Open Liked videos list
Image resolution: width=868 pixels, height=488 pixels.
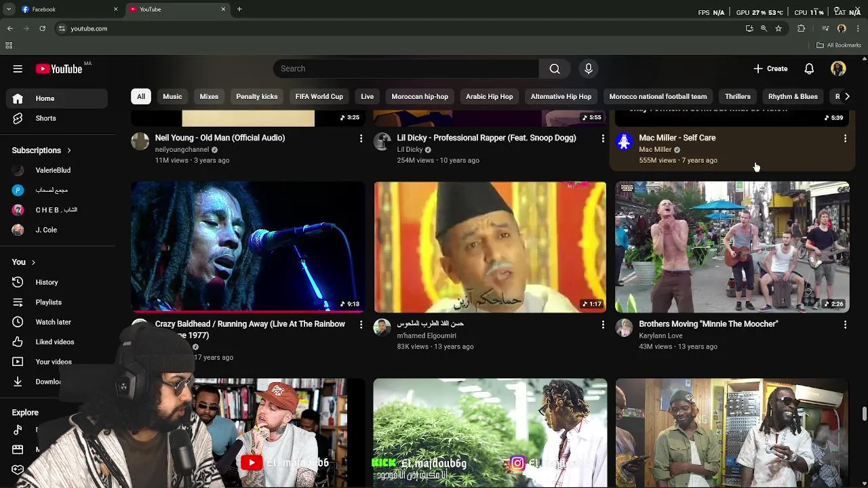pyautogui.click(x=58, y=342)
